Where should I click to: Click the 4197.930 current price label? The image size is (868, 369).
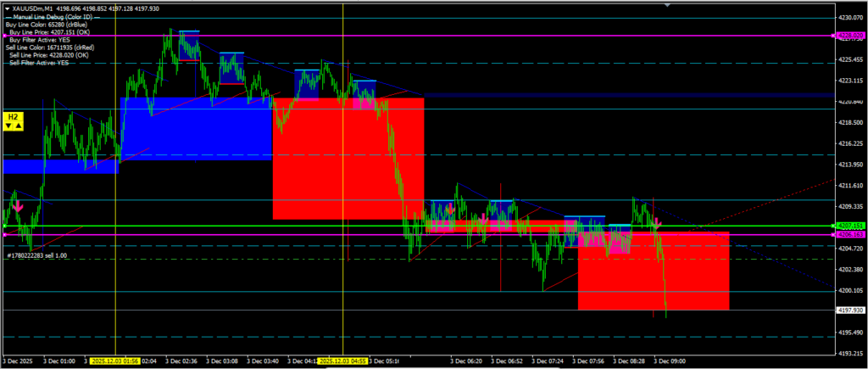[x=850, y=310]
